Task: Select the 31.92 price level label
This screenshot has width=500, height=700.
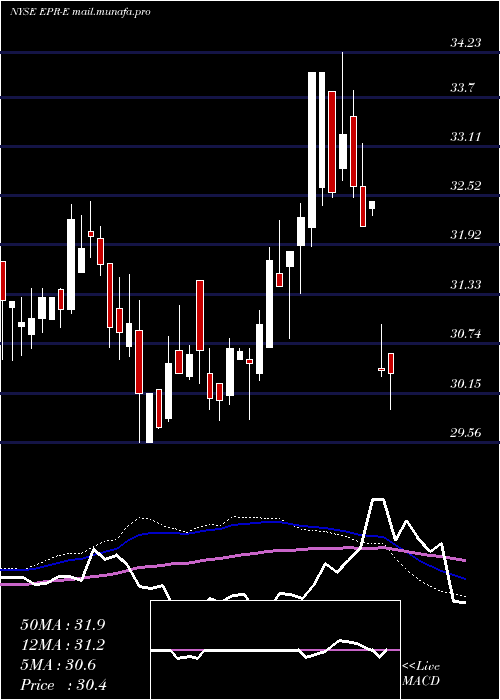Action: coord(466,235)
